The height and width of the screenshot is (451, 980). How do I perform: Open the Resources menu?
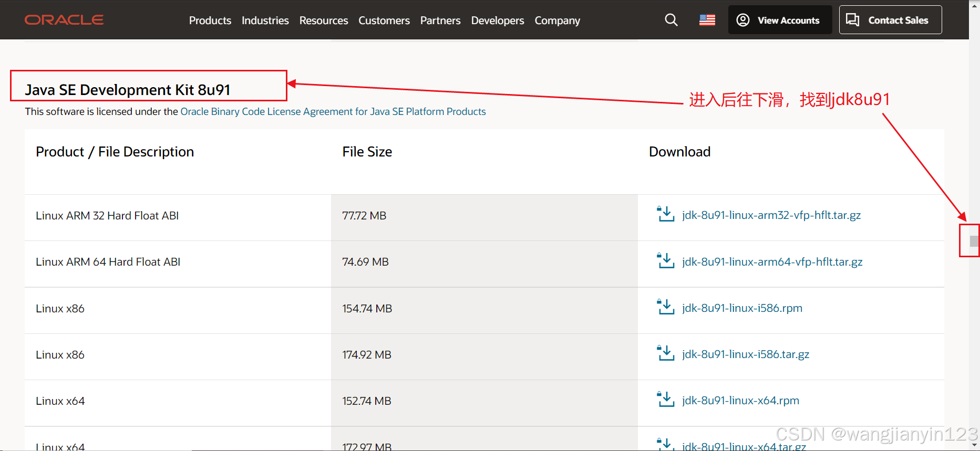(x=324, y=20)
